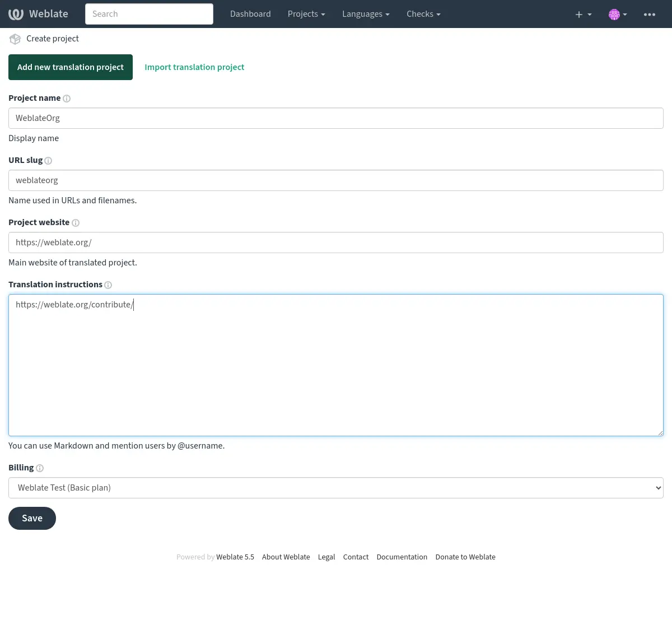Open the About Weblate link
This screenshot has width=672, height=625.
pyautogui.click(x=286, y=557)
